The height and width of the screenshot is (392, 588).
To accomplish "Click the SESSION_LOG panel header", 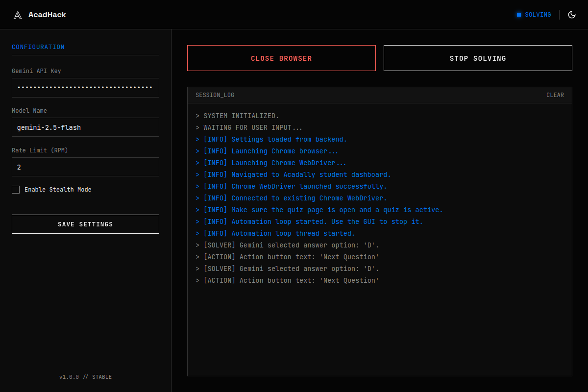I will pyautogui.click(x=215, y=95).
